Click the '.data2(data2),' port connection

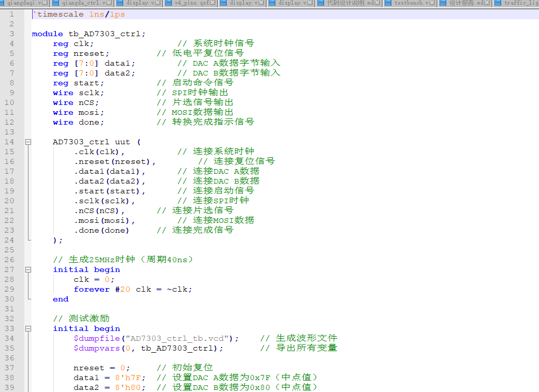(x=110, y=181)
